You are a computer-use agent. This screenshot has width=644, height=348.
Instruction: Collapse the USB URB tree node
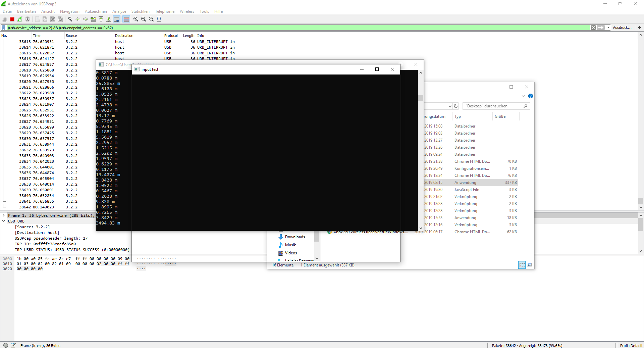4,221
